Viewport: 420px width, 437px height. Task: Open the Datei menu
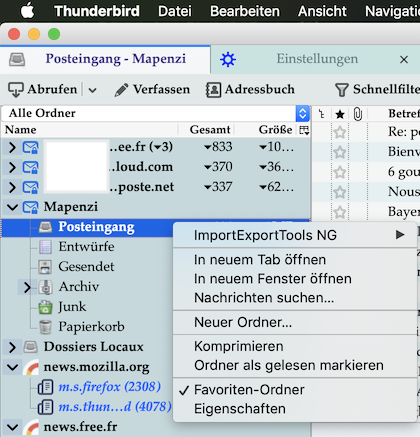click(x=175, y=11)
